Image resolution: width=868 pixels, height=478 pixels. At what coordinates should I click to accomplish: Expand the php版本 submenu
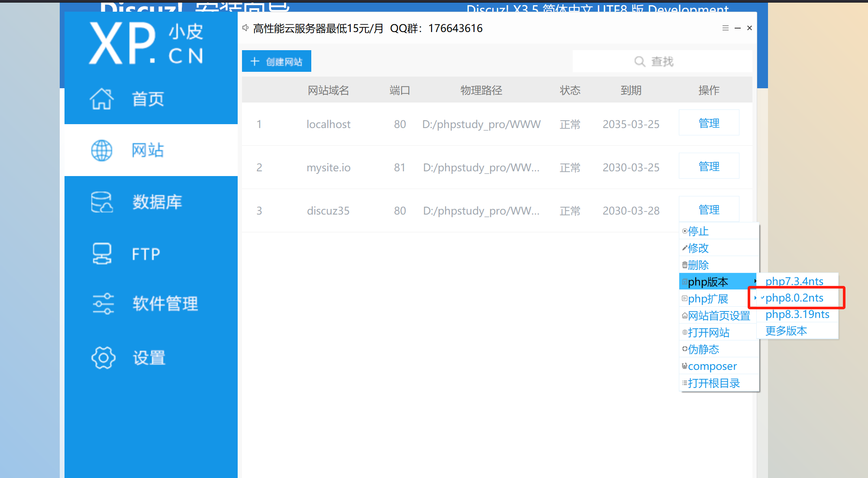(x=718, y=282)
